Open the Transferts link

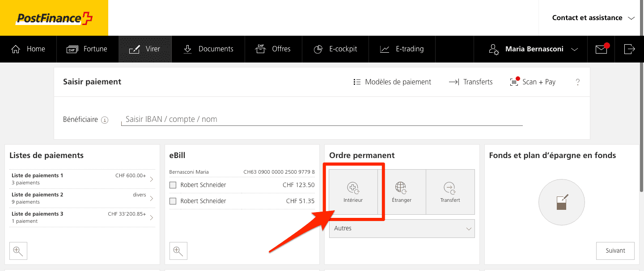(470, 82)
